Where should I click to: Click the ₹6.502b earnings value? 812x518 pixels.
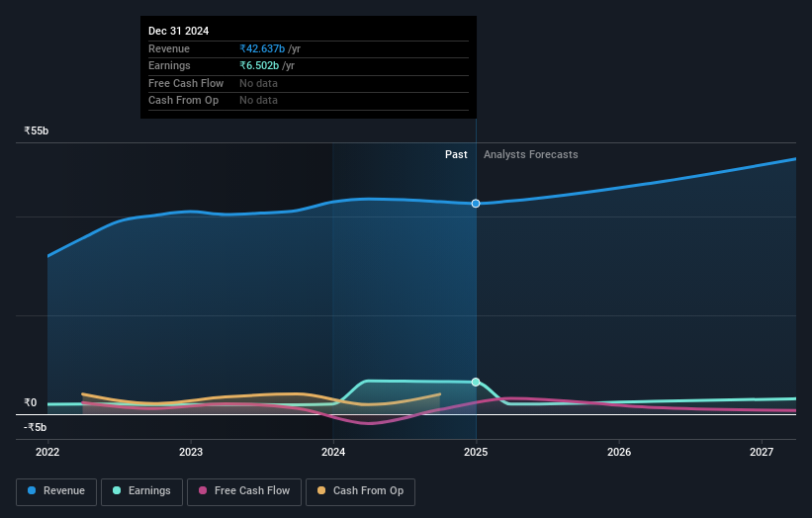[x=259, y=65]
